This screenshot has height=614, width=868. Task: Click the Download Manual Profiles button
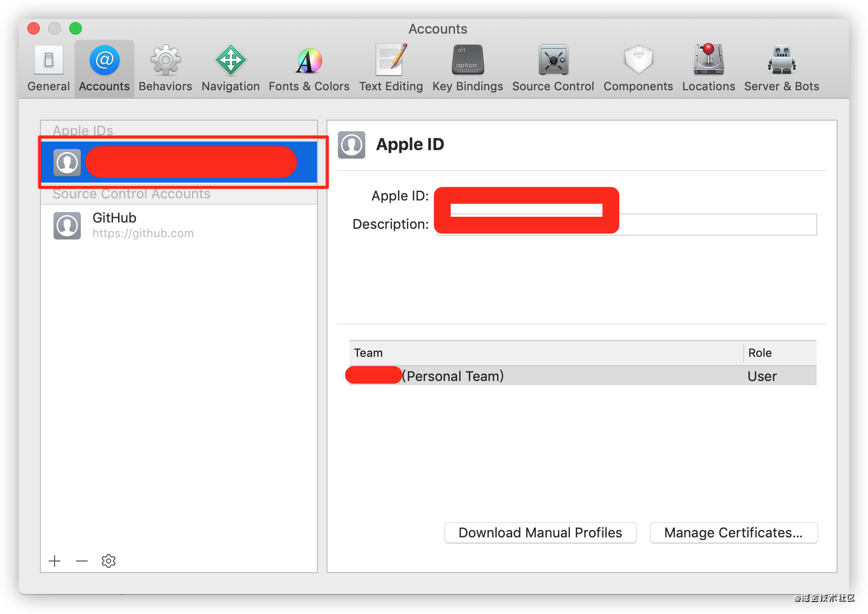(540, 533)
